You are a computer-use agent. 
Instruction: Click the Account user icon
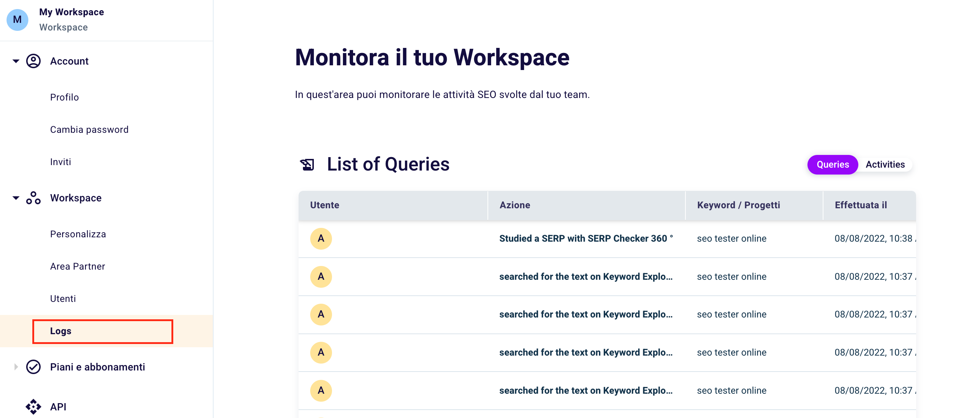pos(33,61)
